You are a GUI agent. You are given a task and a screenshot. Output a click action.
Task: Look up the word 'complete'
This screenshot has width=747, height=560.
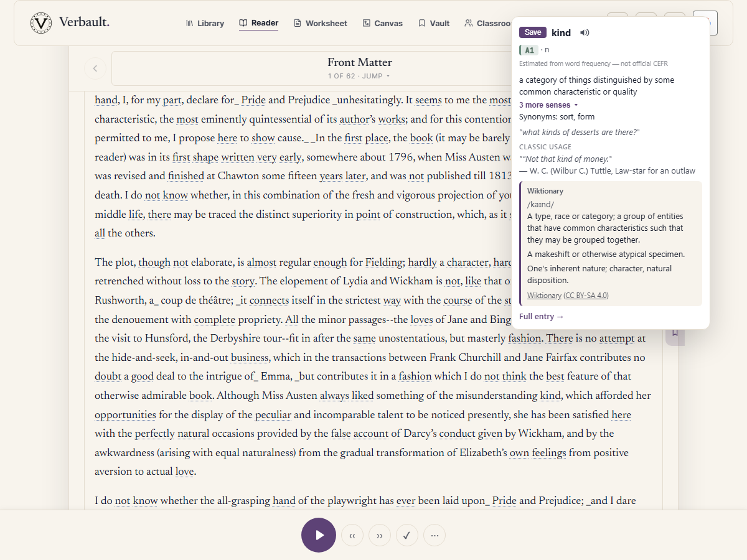(215, 320)
